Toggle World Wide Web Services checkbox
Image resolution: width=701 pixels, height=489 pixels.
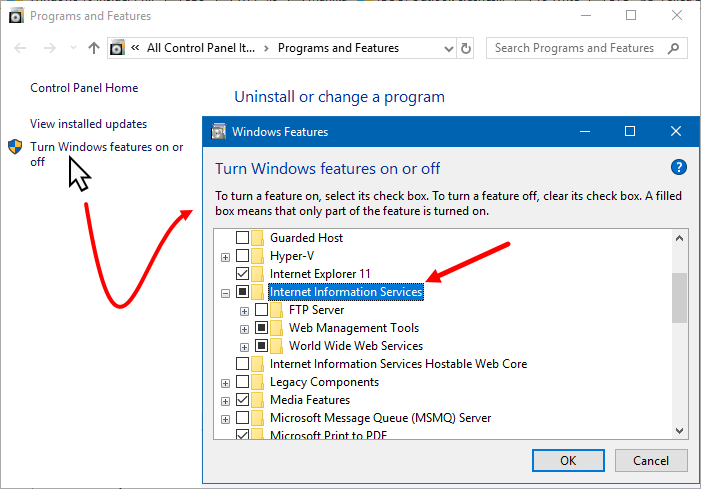262,346
